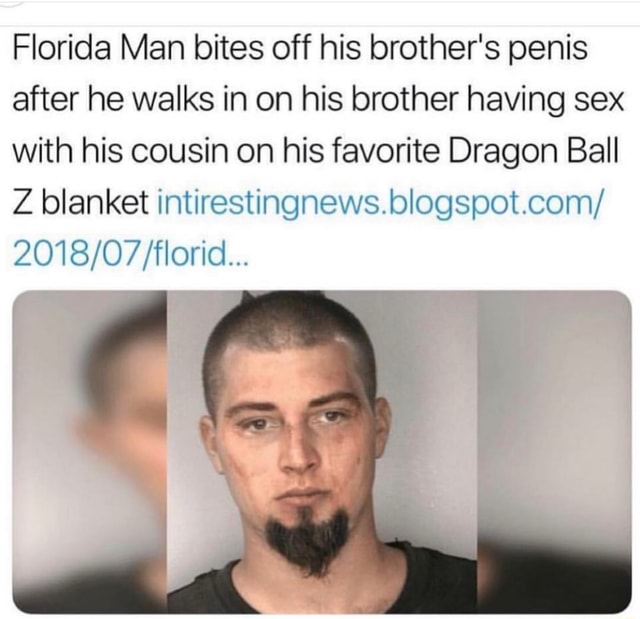
Task: Follow the truncated 2018/07/florid... URL
Action: [x=130, y=253]
